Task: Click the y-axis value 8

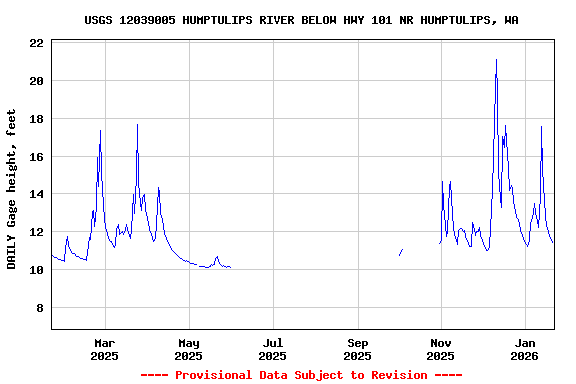Action: 40,308
